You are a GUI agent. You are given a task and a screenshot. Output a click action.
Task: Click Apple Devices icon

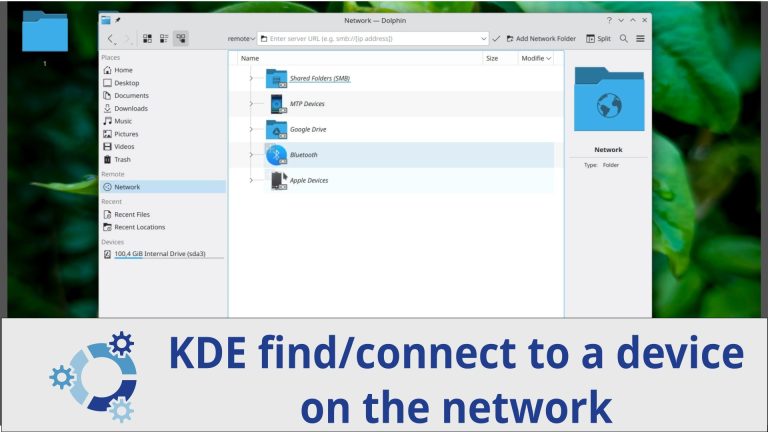coord(279,180)
